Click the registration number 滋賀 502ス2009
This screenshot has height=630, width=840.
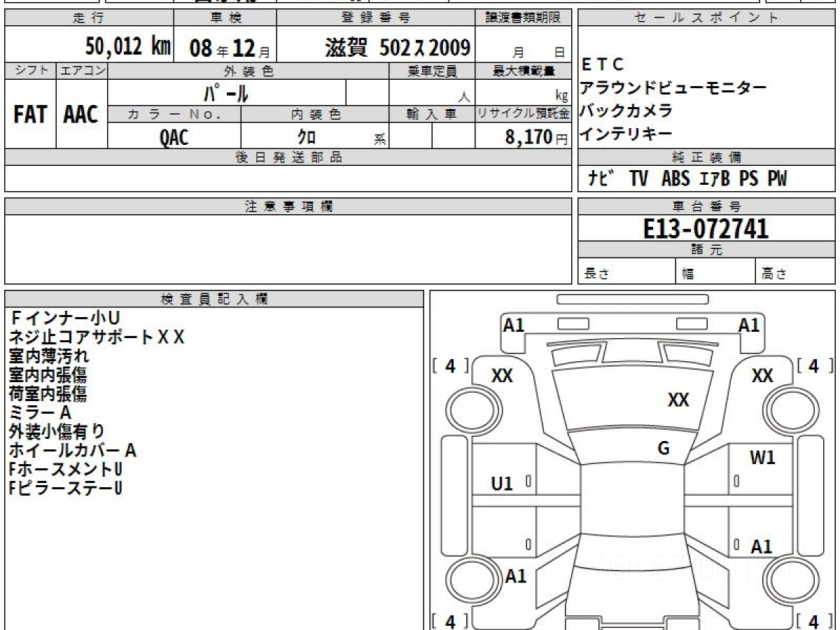pos(397,48)
